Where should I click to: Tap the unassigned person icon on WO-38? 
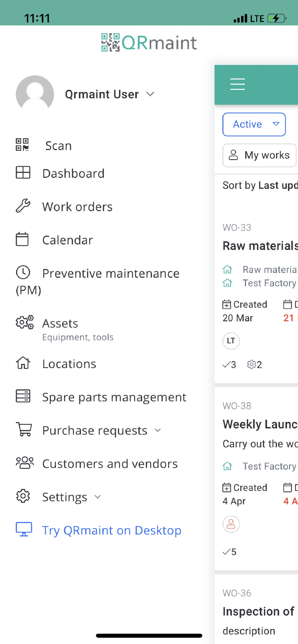tap(231, 524)
